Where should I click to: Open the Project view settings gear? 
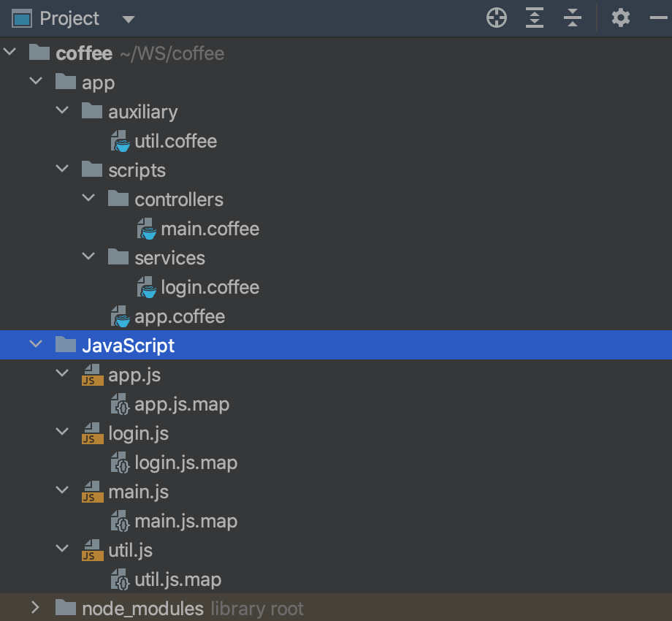click(x=620, y=18)
